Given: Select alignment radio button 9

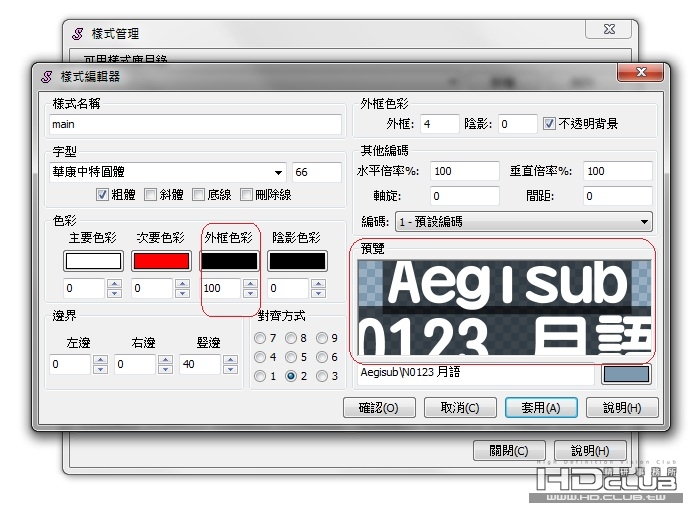Looking at the screenshot, I should point(322,338).
